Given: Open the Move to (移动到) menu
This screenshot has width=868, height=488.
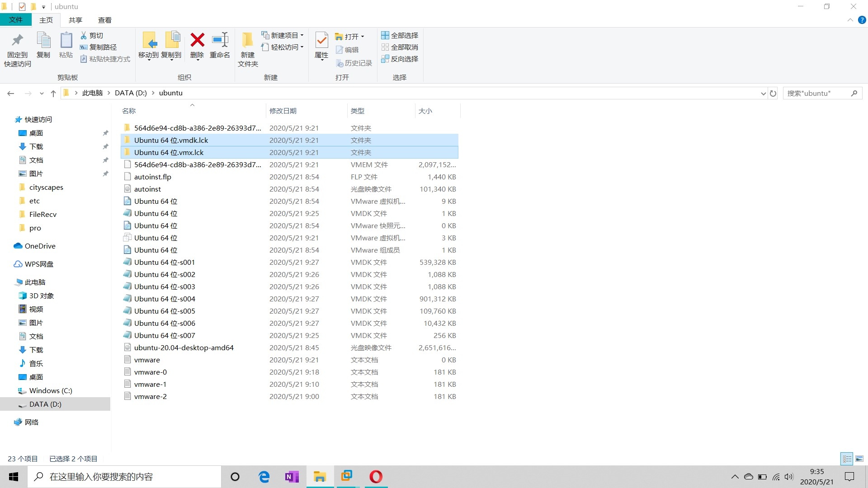Looking at the screenshot, I should (x=148, y=46).
